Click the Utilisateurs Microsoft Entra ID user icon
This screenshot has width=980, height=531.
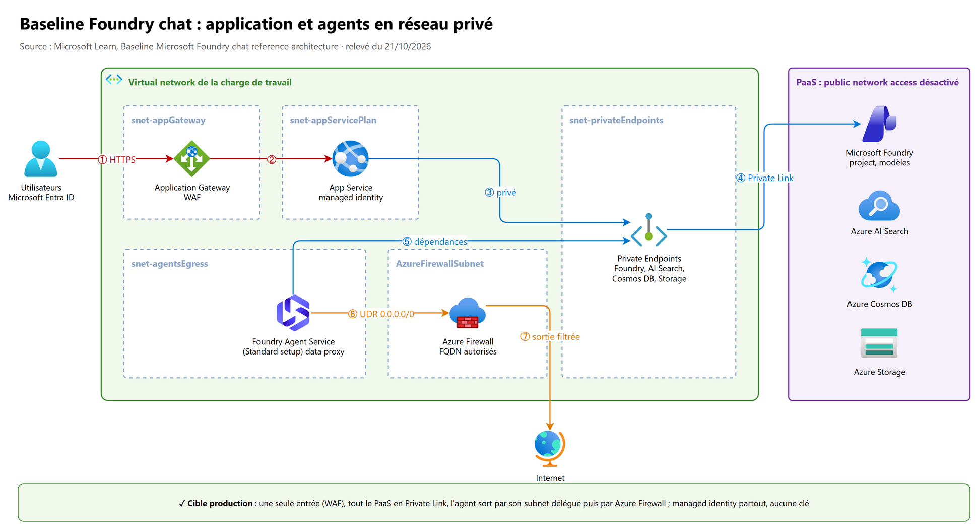point(41,159)
